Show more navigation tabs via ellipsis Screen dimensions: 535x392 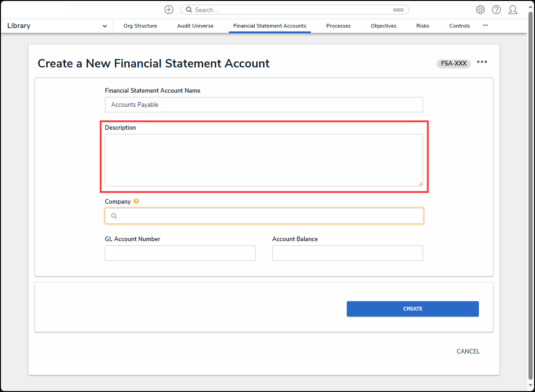pyautogui.click(x=485, y=25)
